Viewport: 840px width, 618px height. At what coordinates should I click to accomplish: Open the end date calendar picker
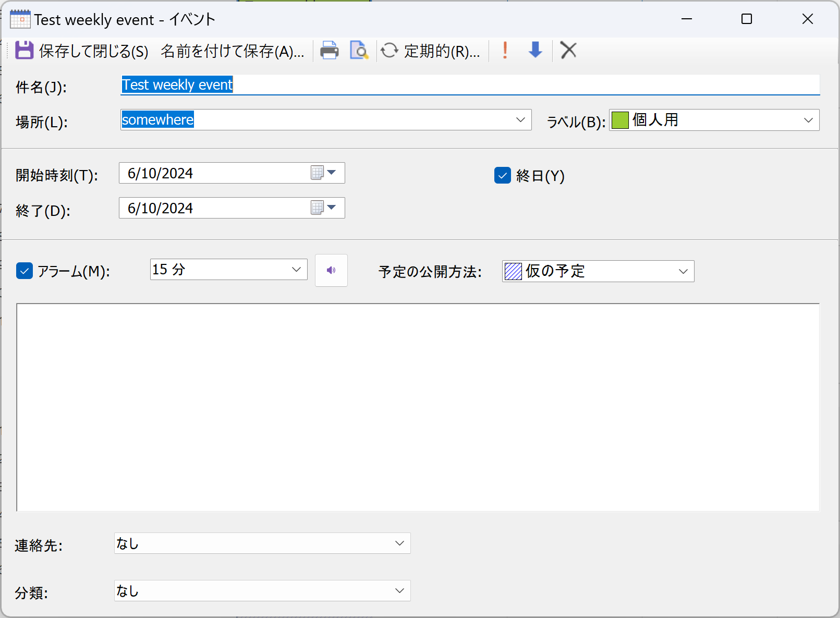coord(324,208)
